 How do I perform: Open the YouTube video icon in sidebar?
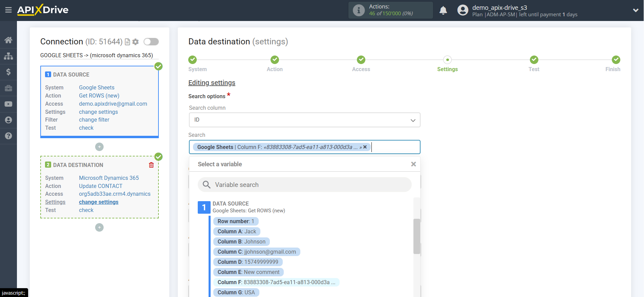(8, 104)
